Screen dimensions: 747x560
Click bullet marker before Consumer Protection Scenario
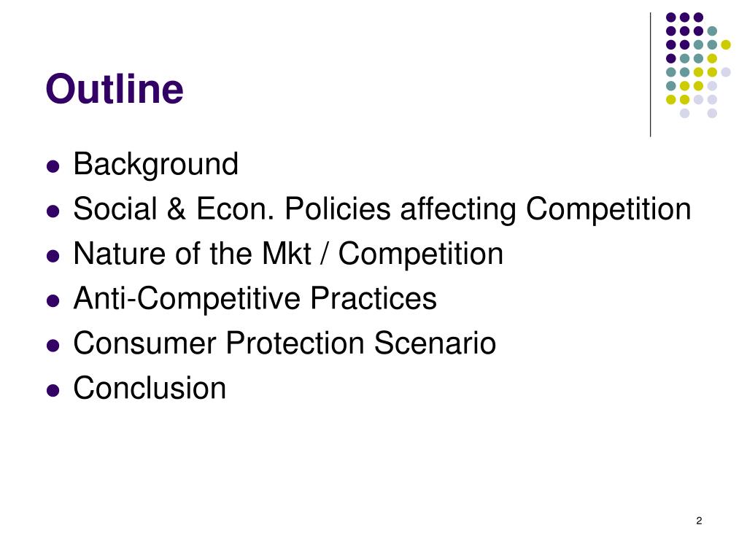[53, 346]
